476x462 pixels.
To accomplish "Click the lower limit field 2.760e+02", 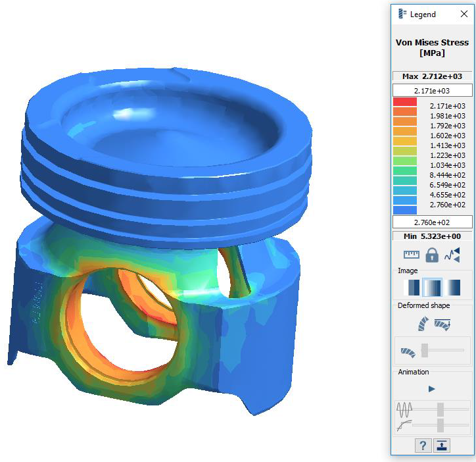I will [432, 222].
